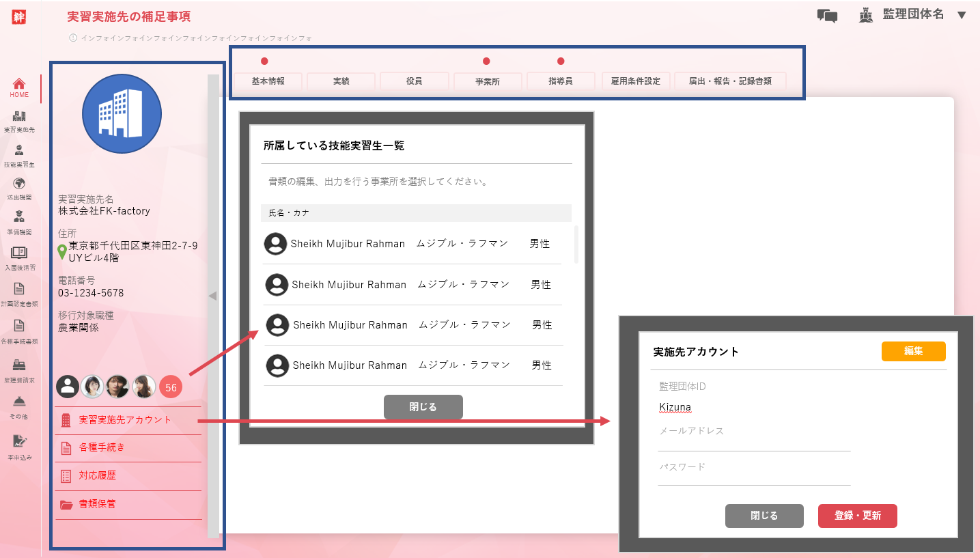Click the メールアドレス input field

(x=754, y=443)
